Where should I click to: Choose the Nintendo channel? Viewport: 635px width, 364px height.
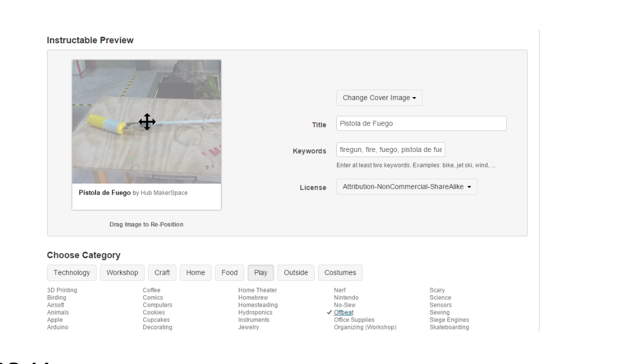(346, 297)
